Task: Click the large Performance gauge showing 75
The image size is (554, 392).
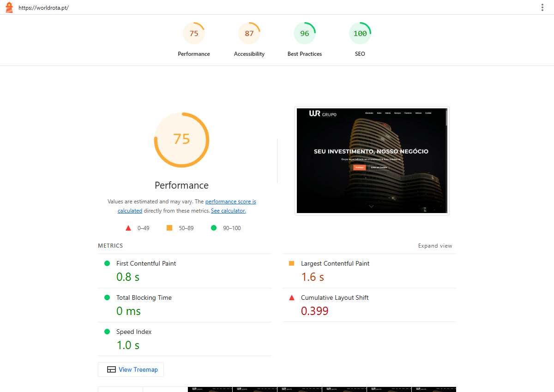Action: [x=181, y=140]
